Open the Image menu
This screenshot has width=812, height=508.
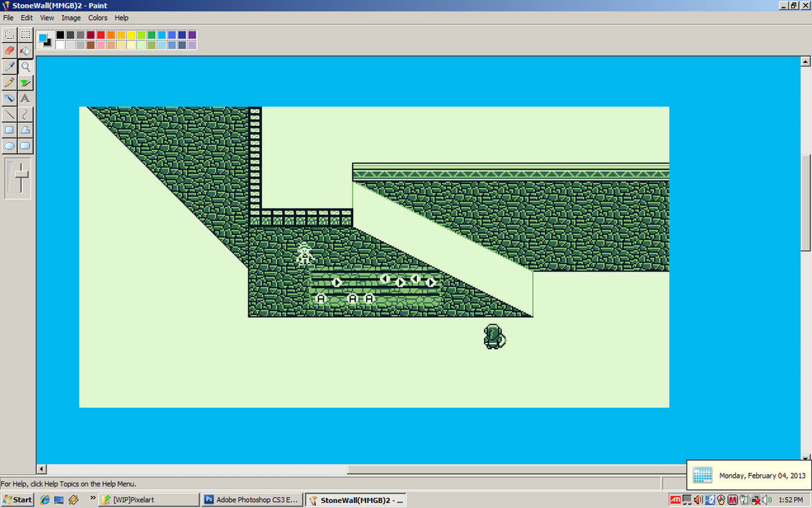coord(71,18)
